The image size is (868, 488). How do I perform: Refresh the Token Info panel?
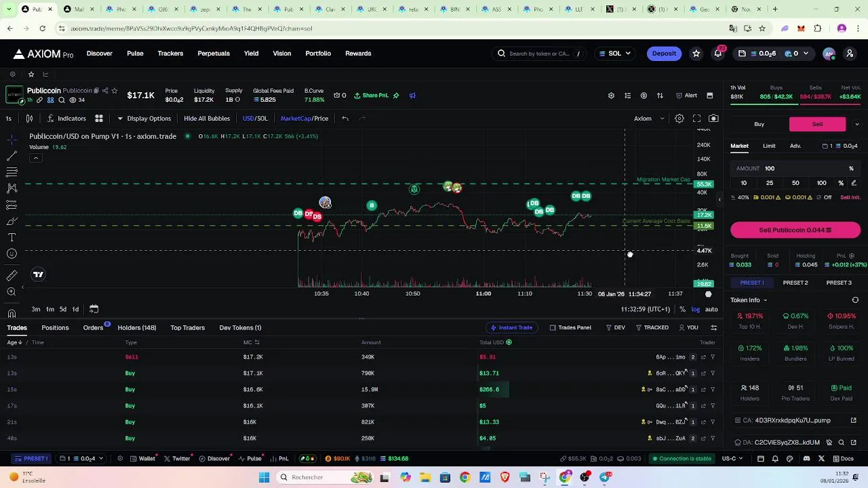(855, 300)
